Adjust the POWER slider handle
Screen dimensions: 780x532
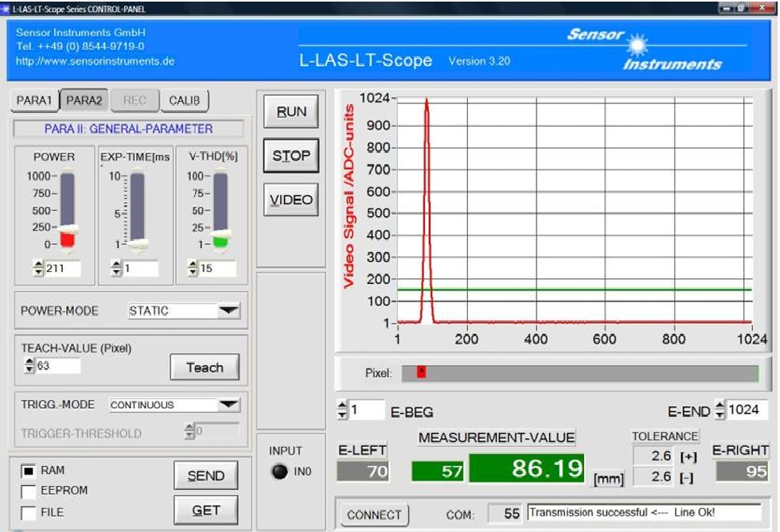(x=68, y=229)
